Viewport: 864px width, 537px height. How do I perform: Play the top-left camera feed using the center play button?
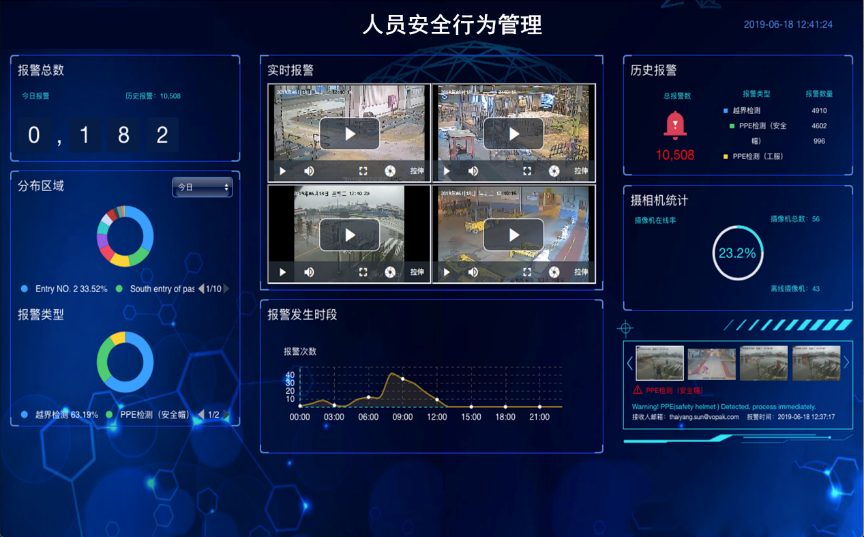pyautogui.click(x=349, y=133)
